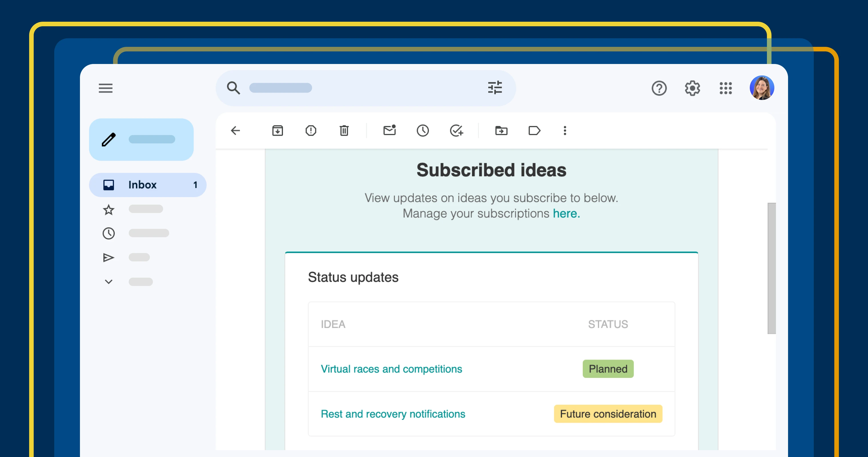Snooze this email with clock icon

423,131
